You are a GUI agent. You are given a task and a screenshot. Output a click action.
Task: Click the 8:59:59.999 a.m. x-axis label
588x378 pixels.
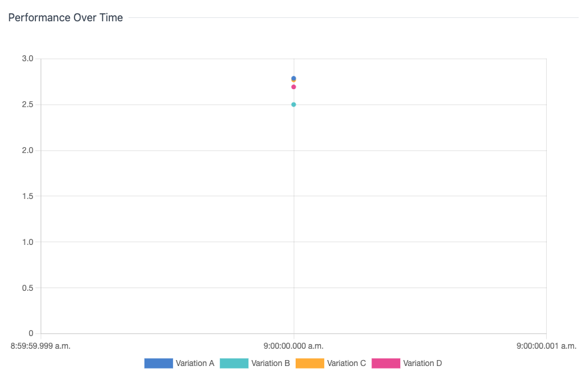tap(41, 346)
